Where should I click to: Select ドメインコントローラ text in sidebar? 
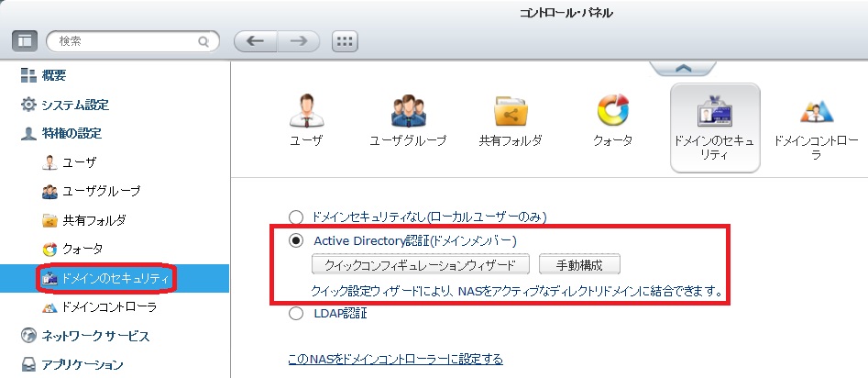pos(110,307)
